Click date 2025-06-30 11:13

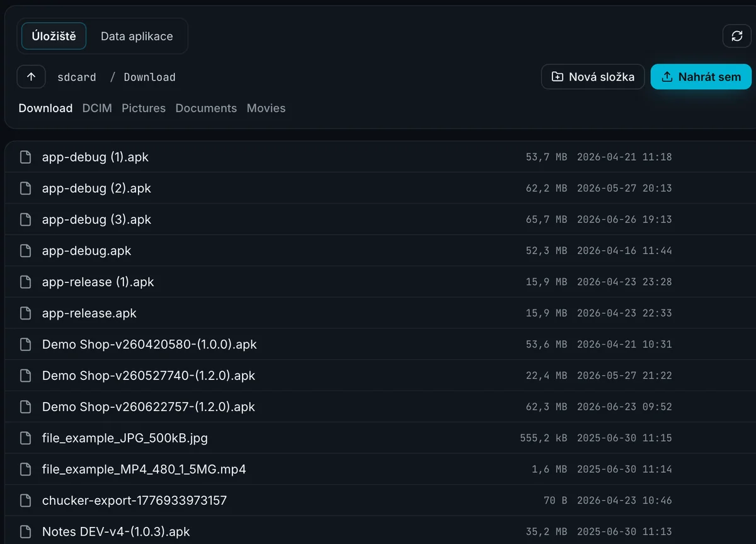[624, 532]
